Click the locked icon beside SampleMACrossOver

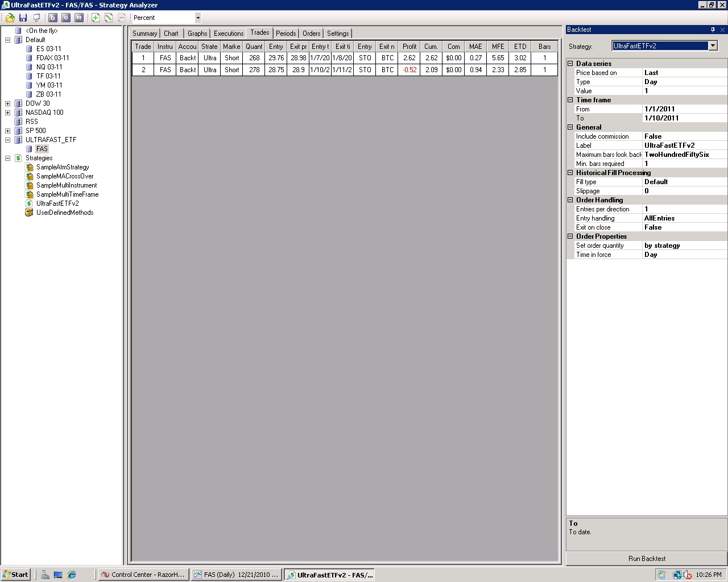29,176
